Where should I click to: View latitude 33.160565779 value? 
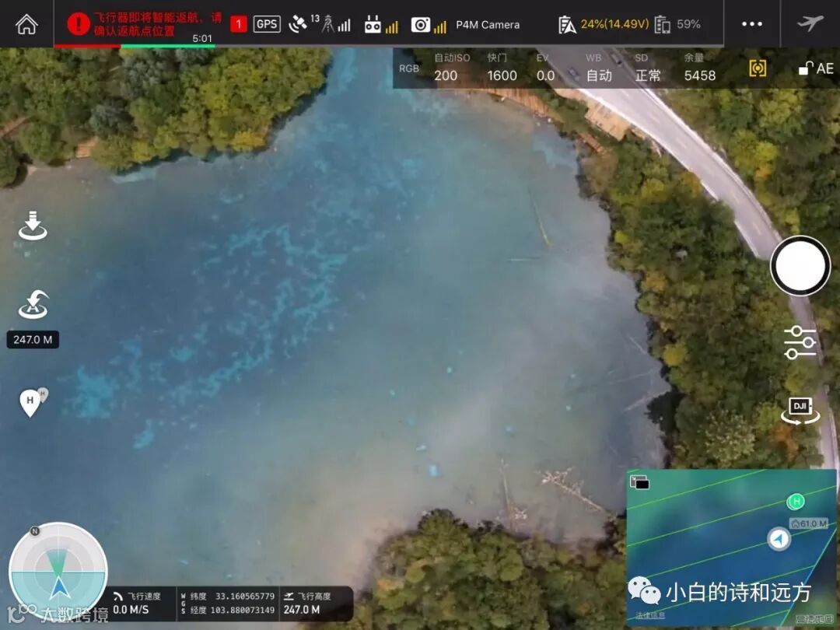coord(245,597)
